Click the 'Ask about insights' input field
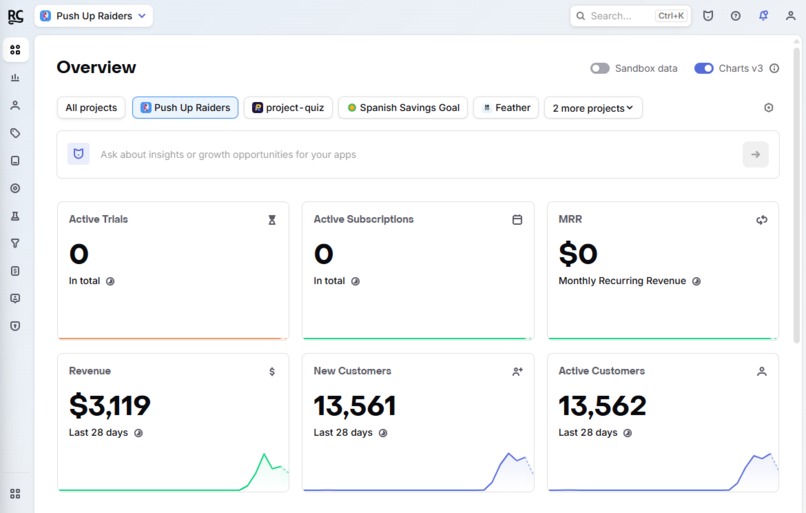Image resolution: width=806 pixels, height=513 pixels. pos(418,154)
